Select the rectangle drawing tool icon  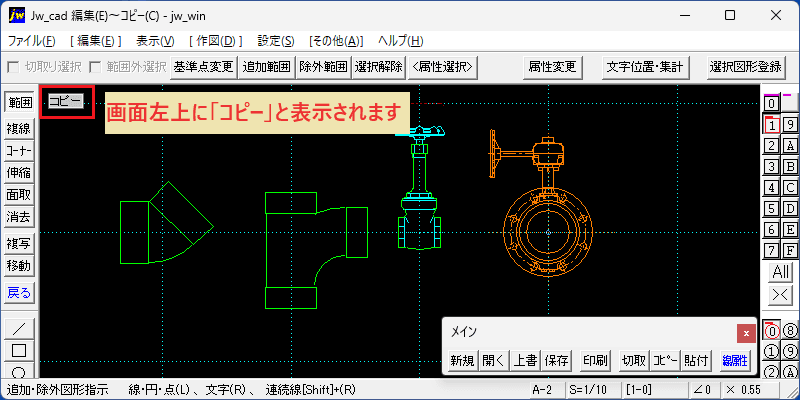click(x=19, y=351)
